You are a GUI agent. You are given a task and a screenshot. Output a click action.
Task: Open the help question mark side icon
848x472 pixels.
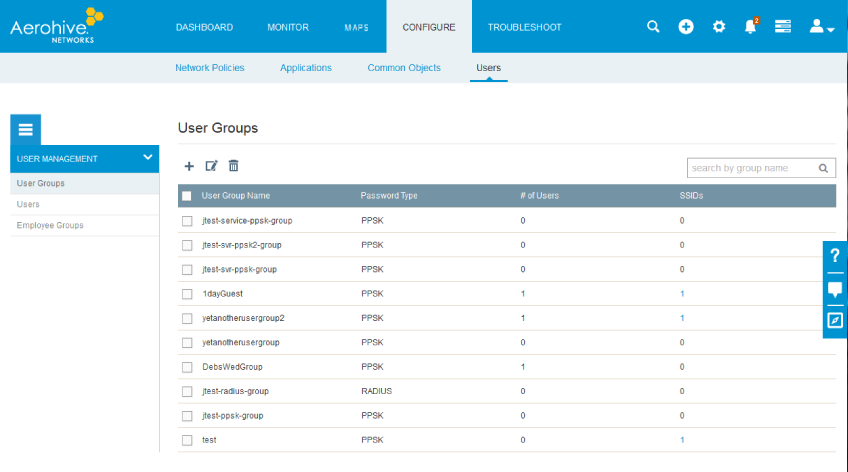click(x=835, y=256)
